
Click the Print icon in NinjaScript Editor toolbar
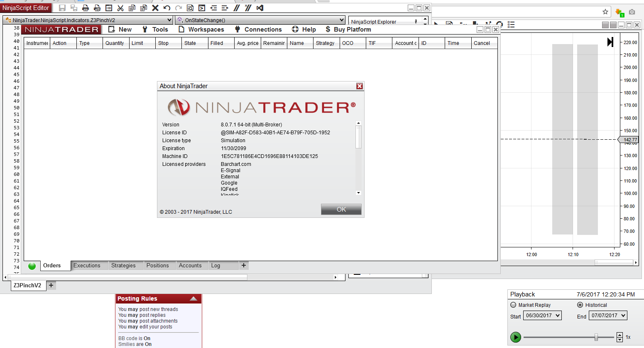86,8
